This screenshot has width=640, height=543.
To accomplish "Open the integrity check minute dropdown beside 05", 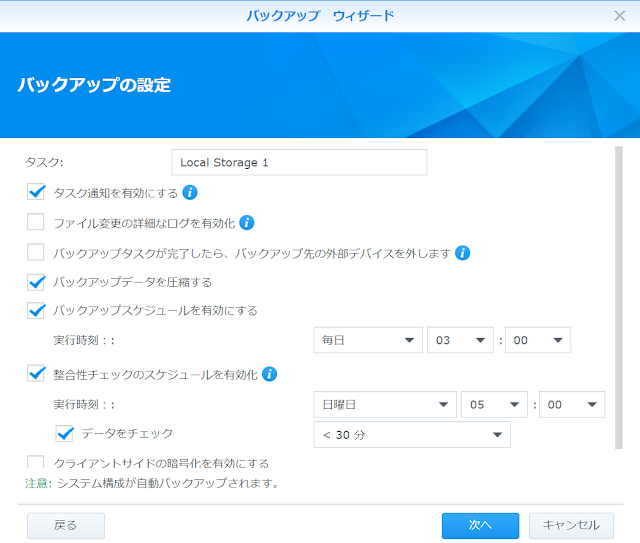I will tap(572, 404).
